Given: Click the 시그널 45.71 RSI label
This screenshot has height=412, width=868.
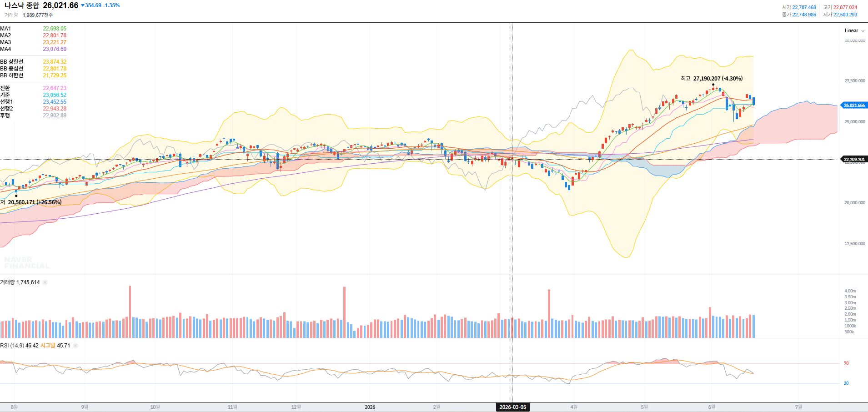Looking at the screenshot, I should pos(55,346).
